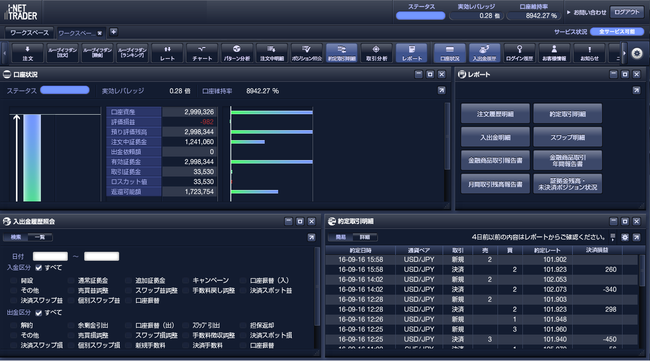Select 一覧 tab in 入出金履歴照会

tap(40, 237)
